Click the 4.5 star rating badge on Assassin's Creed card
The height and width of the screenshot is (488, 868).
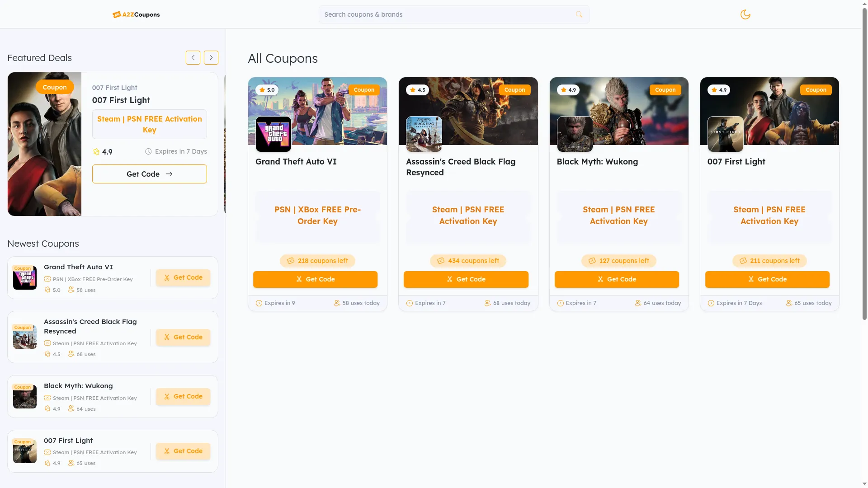[x=417, y=90]
